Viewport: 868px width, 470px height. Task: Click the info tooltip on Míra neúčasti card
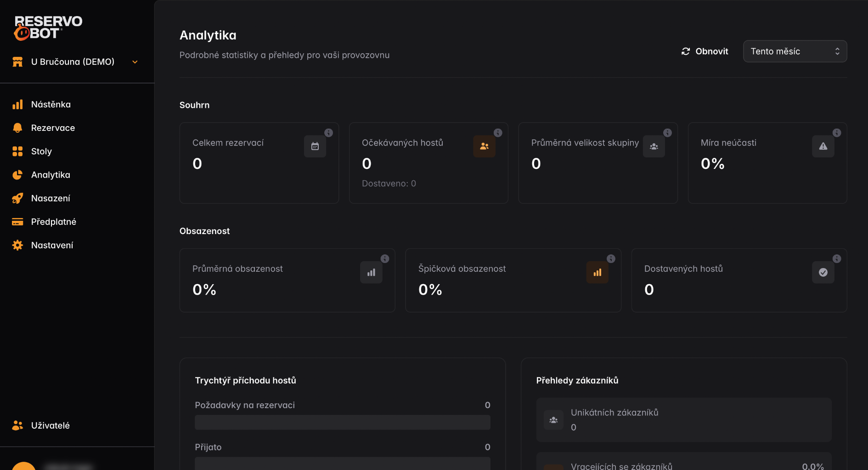click(837, 133)
